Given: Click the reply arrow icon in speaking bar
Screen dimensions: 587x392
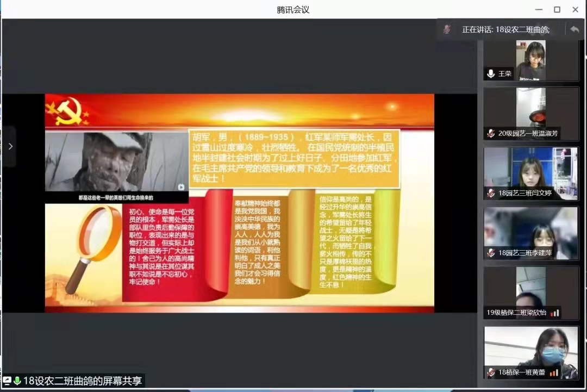Looking at the screenshot, I should (574, 29).
